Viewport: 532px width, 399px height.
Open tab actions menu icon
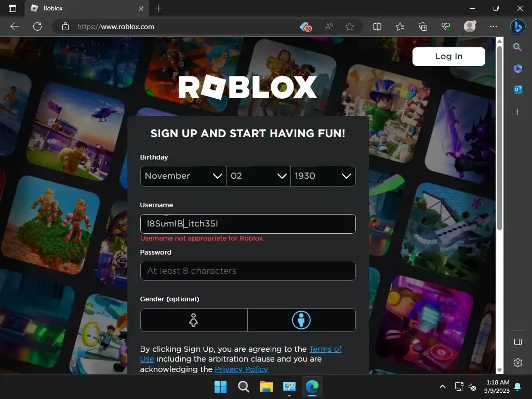[12, 8]
